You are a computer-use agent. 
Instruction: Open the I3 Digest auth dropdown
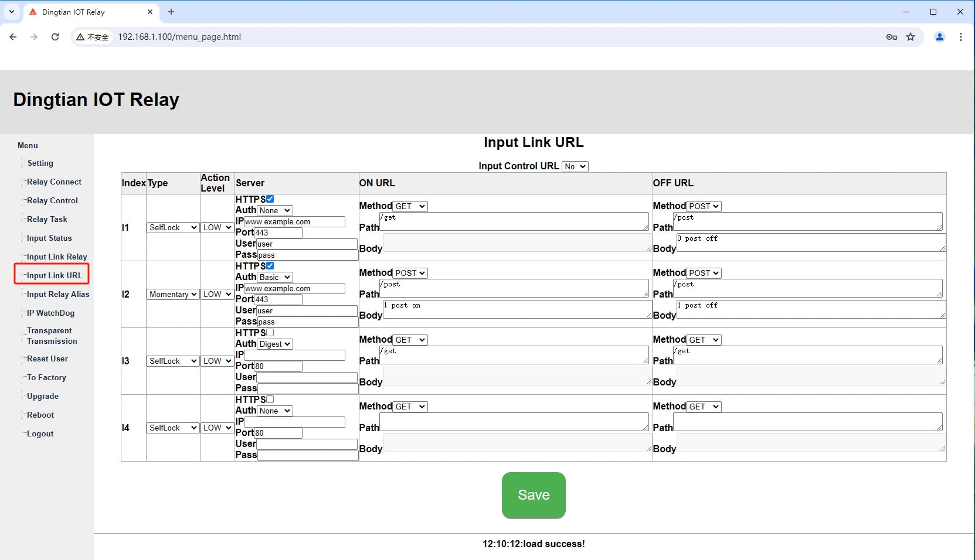(274, 344)
